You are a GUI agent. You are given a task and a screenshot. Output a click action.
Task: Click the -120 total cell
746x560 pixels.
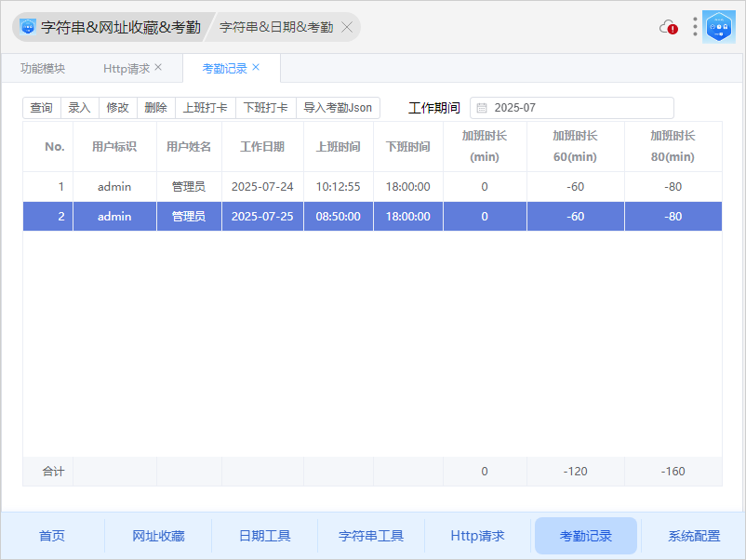click(x=575, y=472)
